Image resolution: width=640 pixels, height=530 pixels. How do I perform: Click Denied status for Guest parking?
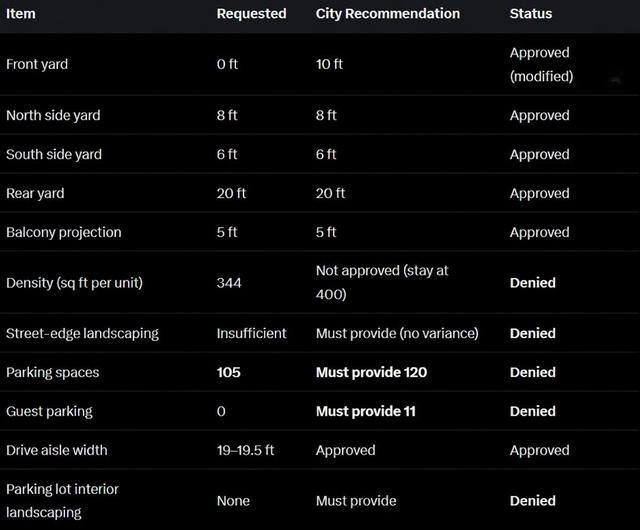point(533,411)
